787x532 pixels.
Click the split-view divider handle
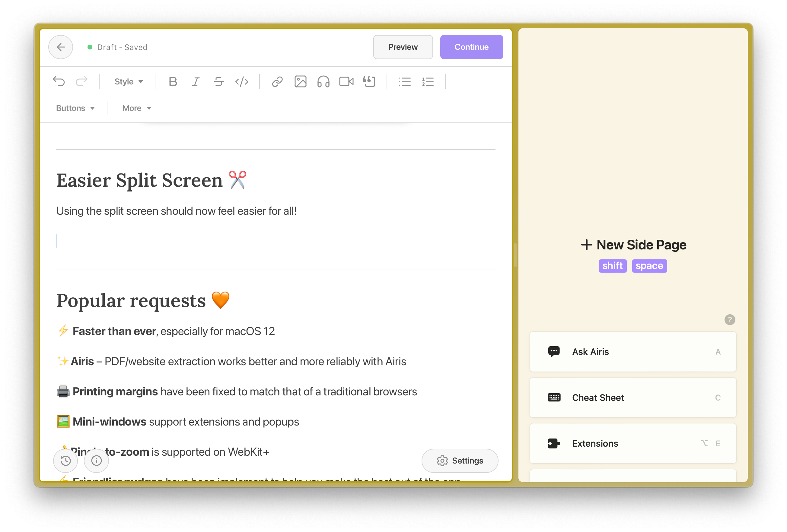[515, 255]
